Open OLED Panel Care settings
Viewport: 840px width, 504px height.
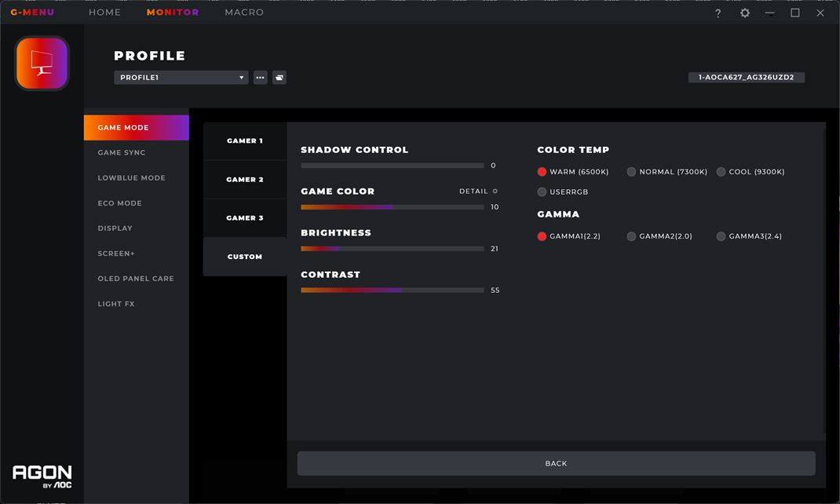tap(136, 279)
